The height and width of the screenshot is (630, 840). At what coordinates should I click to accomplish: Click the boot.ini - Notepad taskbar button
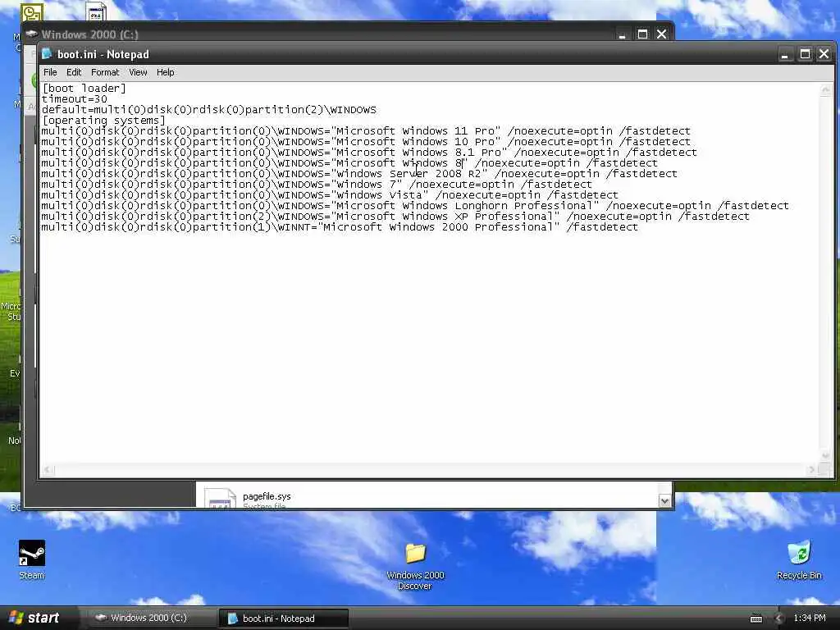(283, 619)
